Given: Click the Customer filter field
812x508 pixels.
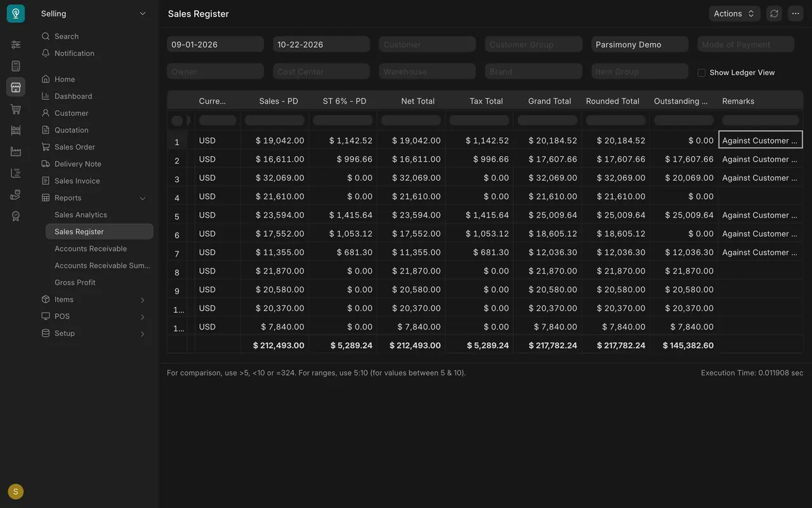Looking at the screenshot, I should [428, 44].
